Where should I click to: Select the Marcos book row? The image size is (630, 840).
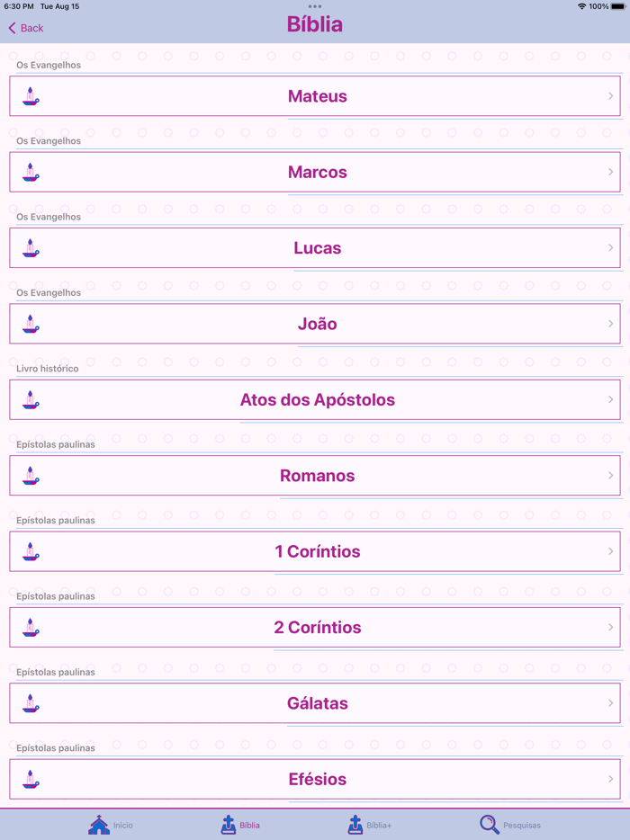point(317,172)
